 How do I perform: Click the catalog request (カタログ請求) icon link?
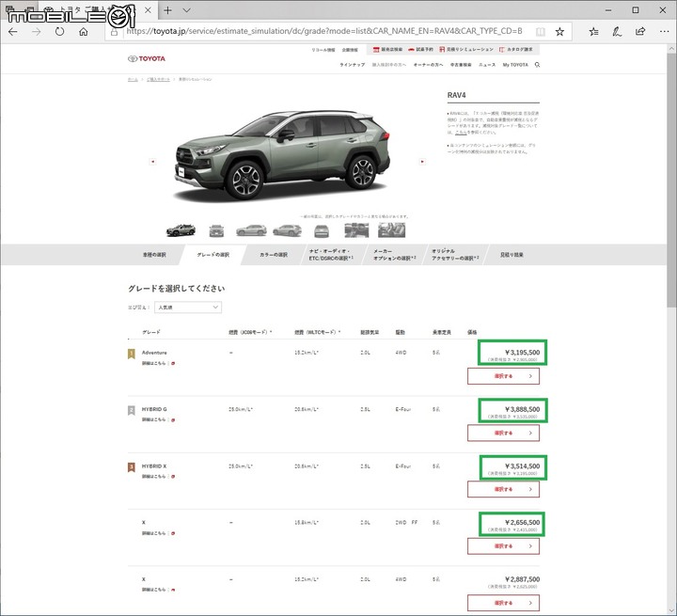click(515, 50)
